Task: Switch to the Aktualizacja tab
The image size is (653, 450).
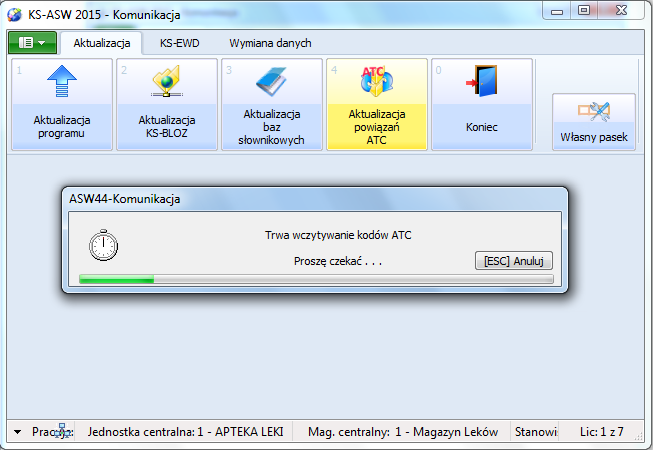Action: point(102,43)
